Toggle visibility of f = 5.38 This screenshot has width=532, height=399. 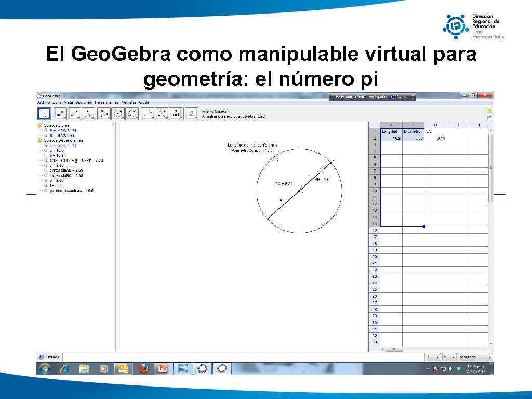click(x=46, y=185)
